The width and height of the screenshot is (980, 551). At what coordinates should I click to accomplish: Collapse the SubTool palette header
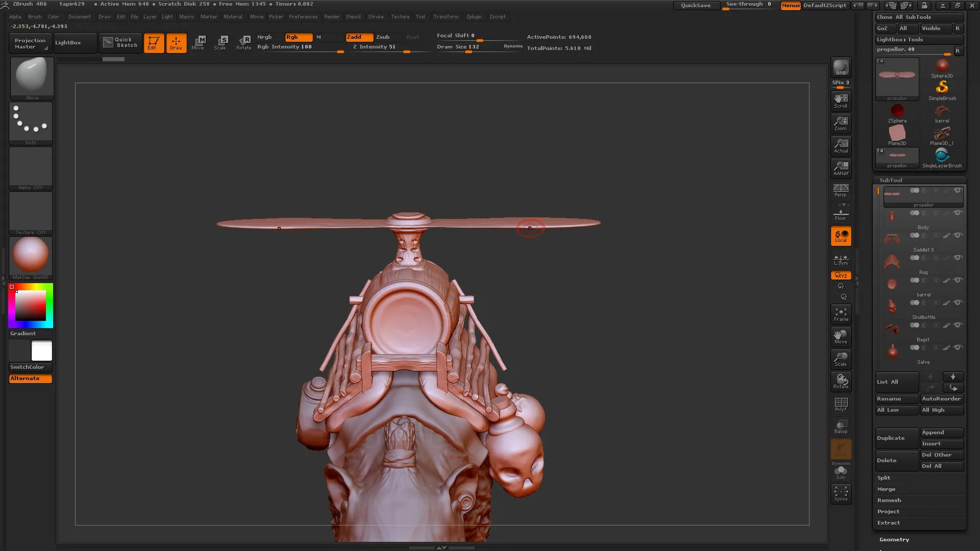pos(890,180)
